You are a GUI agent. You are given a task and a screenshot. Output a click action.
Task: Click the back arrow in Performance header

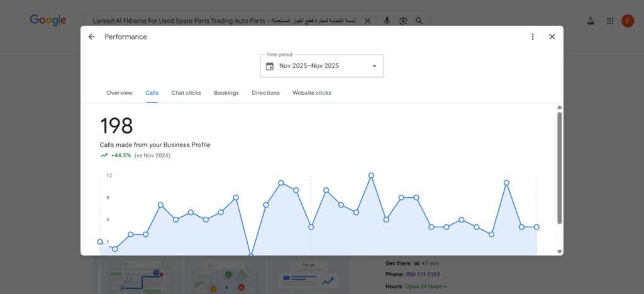click(92, 37)
